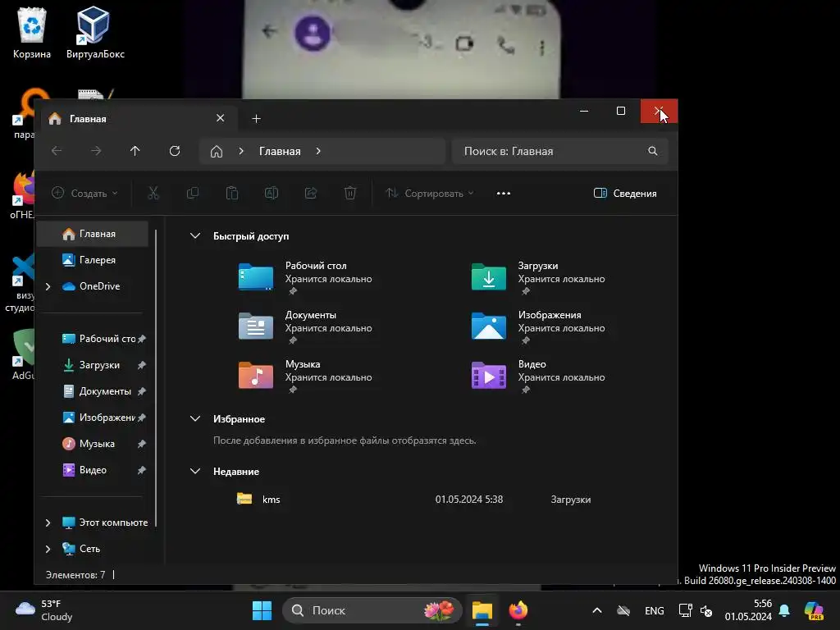Open the Видео folder tile
840x630 pixels.
coord(538,376)
